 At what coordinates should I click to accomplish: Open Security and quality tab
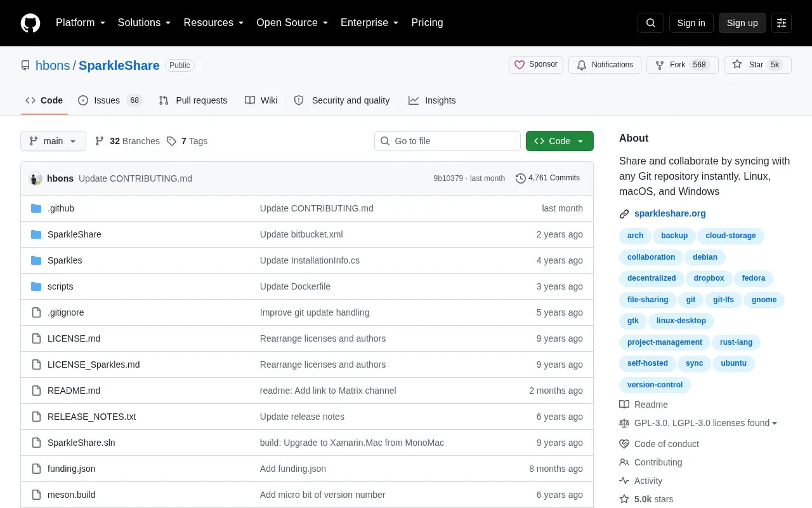pyautogui.click(x=342, y=100)
